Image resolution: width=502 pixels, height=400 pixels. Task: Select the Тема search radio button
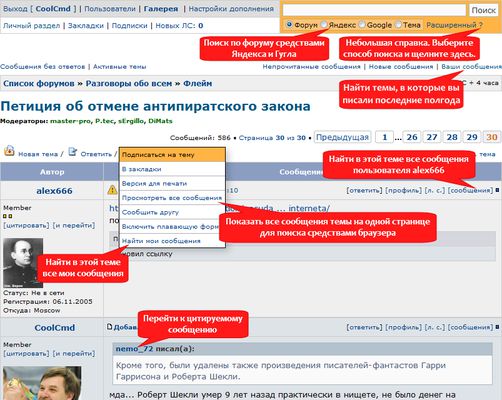[x=398, y=24]
